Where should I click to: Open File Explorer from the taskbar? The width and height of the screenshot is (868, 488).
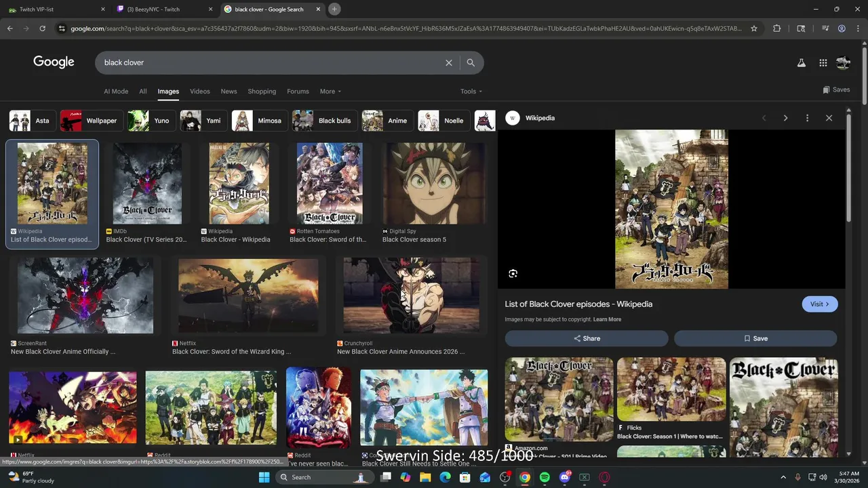425,477
